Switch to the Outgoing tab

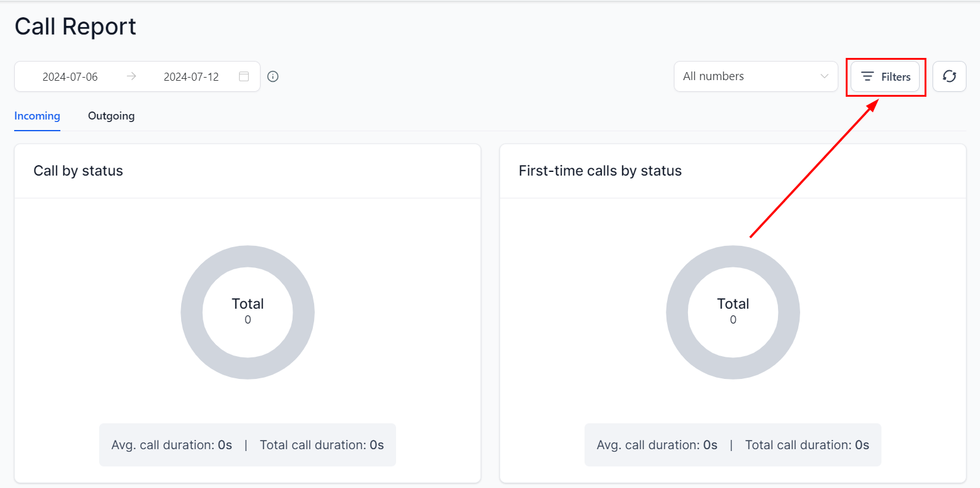(111, 116)
